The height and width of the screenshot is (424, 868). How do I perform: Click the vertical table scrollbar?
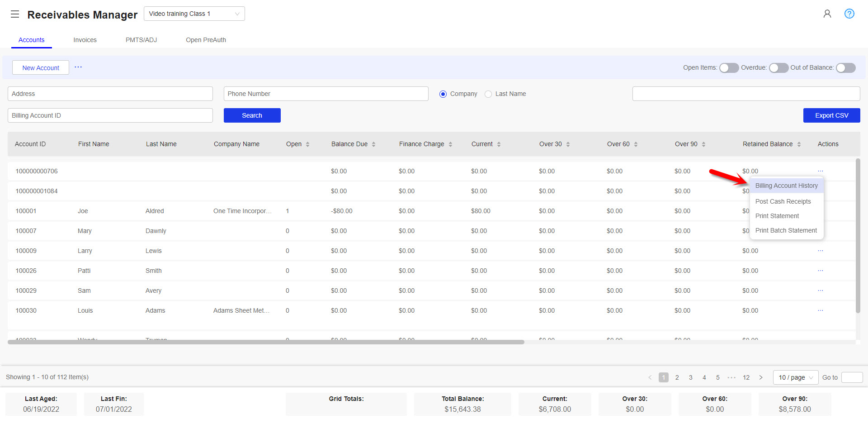pos(858,235)
